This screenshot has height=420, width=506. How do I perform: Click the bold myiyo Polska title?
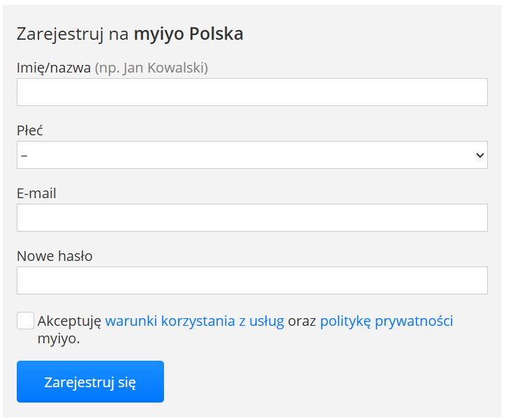tap(188, 33)
